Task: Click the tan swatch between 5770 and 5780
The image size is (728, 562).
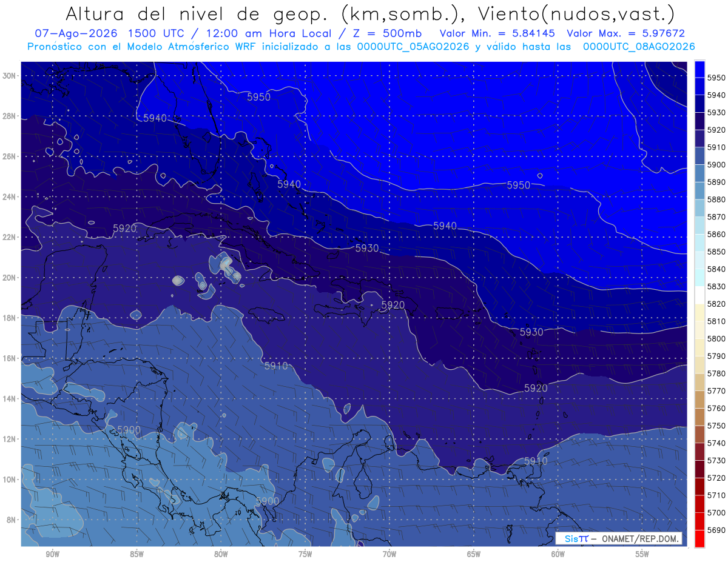Action: (699, 382)
